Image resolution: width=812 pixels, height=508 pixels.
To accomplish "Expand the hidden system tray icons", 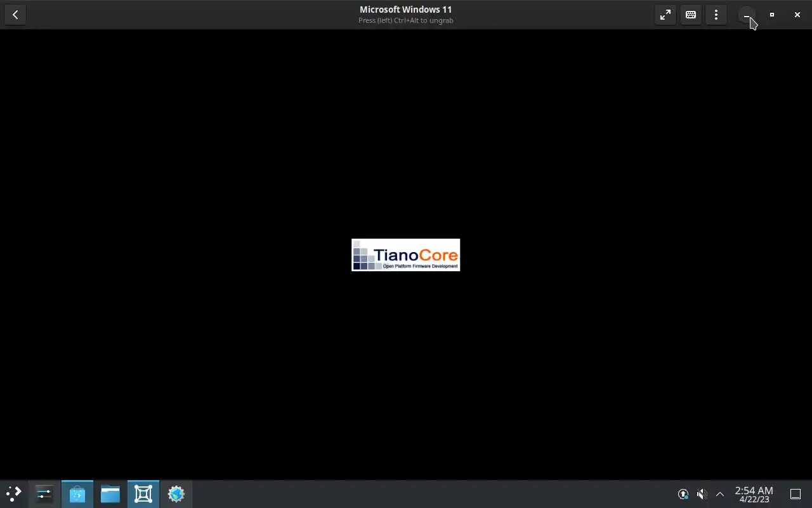I will click(720, 494).
